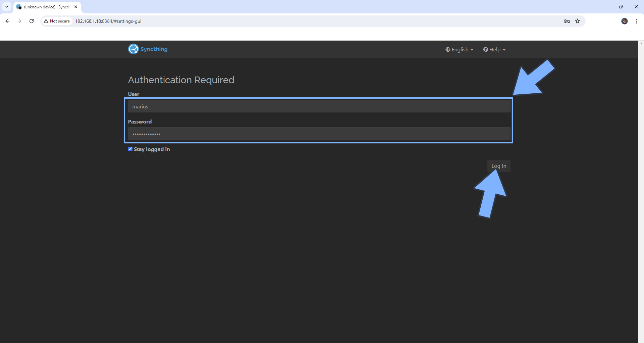Click the address bar URL
The image size is (644, 343).
pos(108,21)
